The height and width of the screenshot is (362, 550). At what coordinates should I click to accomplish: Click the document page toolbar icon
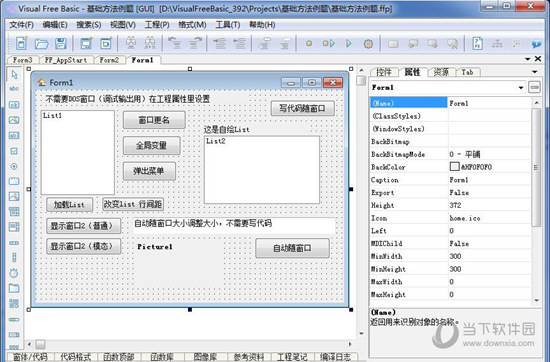click(x=477, y=43)
